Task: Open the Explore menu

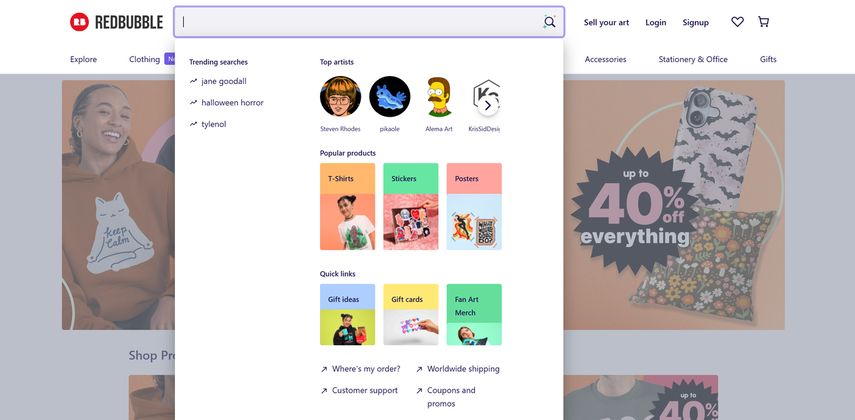Action: 83,59
